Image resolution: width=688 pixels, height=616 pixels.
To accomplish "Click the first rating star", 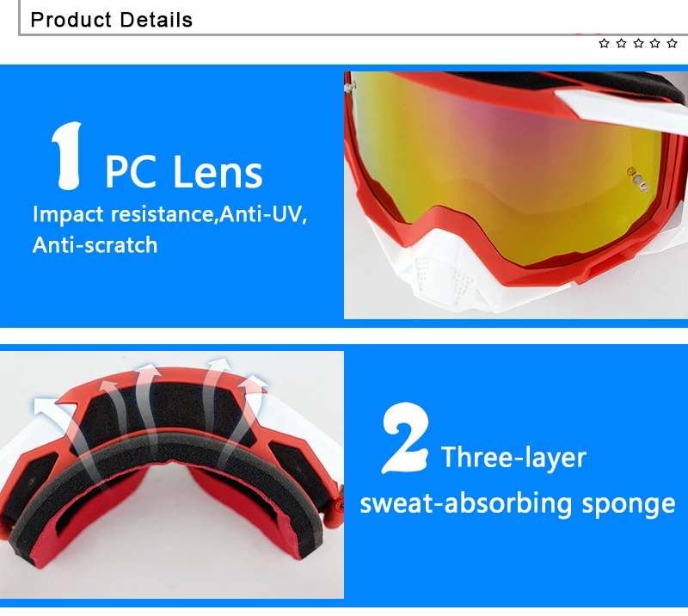I will pos(605,43).
